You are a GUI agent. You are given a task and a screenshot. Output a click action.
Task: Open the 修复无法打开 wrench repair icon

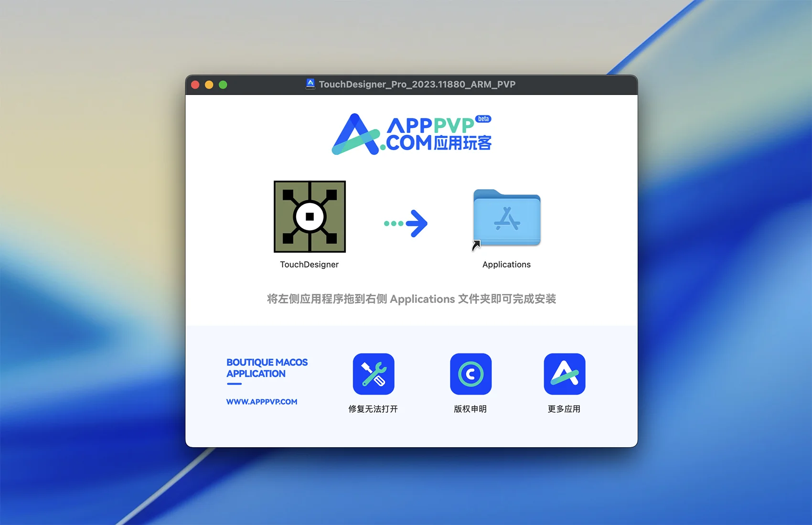374,374
